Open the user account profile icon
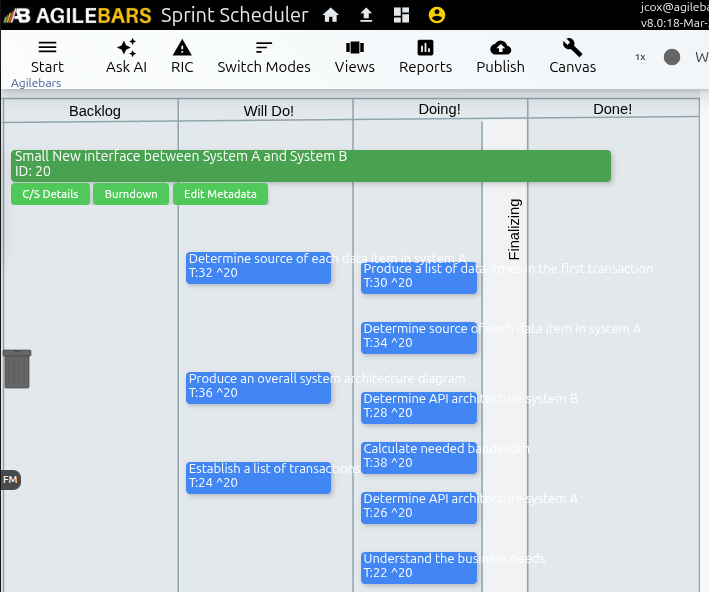Viewport: 709px width, 592px height. coord(436,15)
